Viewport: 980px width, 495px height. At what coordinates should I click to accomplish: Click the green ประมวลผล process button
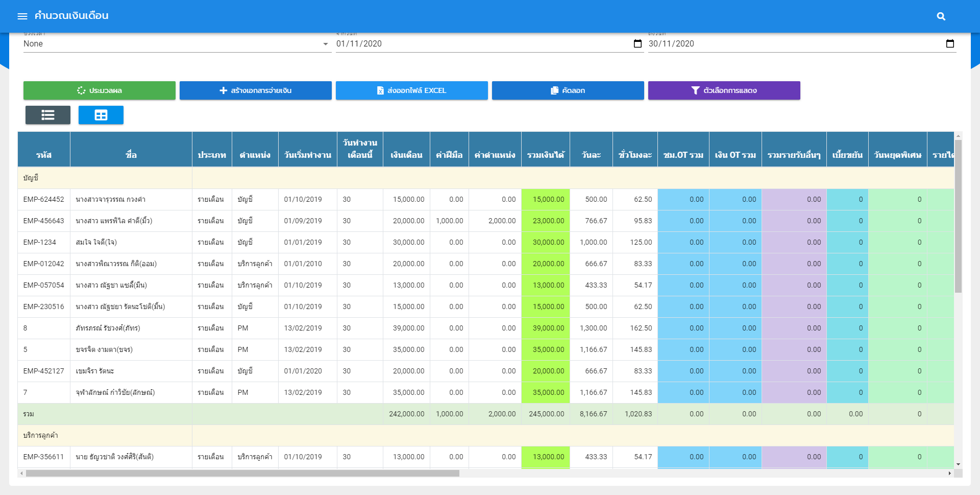click(x=100, y=90)
